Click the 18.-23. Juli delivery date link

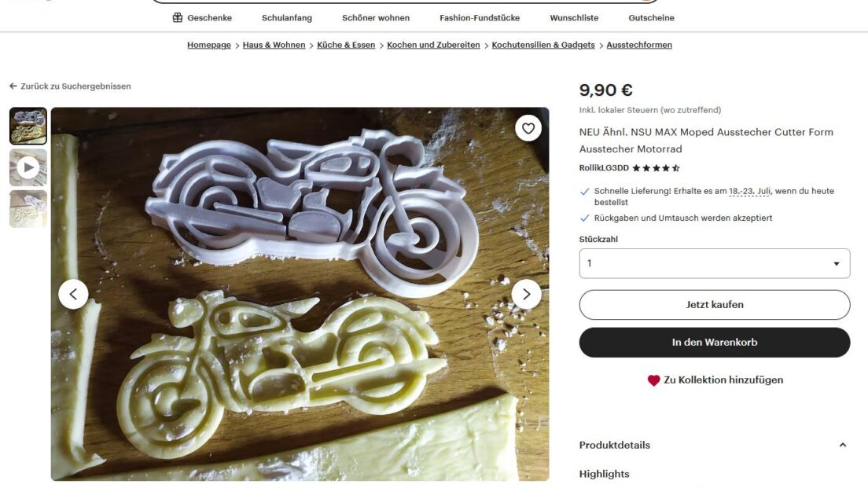tap(749, 192)
